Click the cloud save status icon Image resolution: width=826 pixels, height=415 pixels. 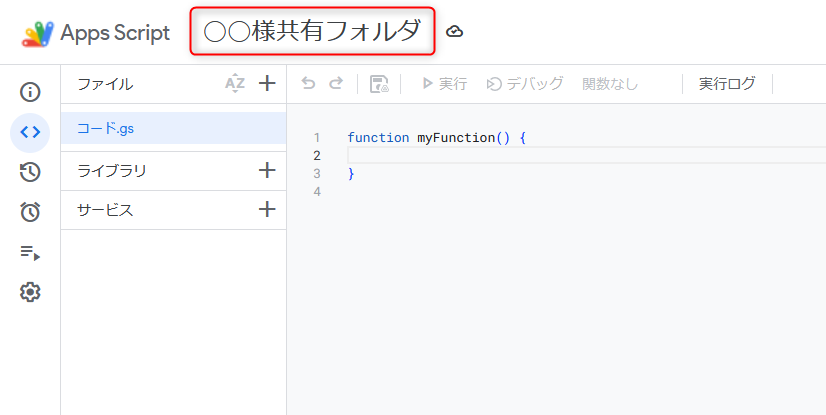pos(454,32)
